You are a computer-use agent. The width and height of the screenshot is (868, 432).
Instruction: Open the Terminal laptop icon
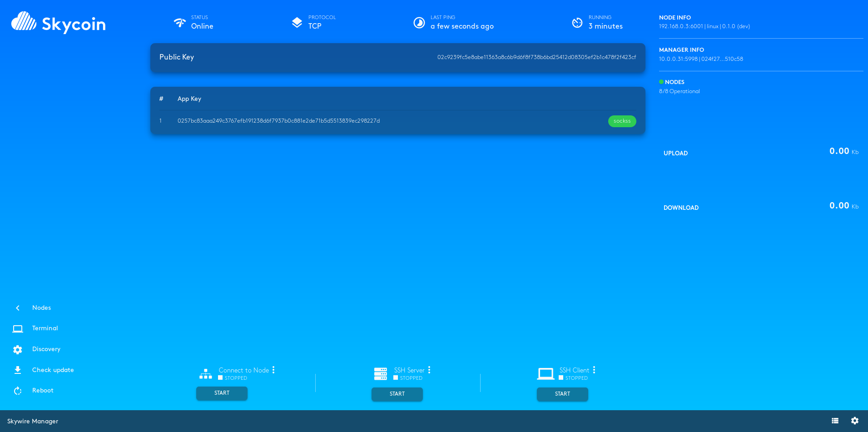(x=18, y=328)
